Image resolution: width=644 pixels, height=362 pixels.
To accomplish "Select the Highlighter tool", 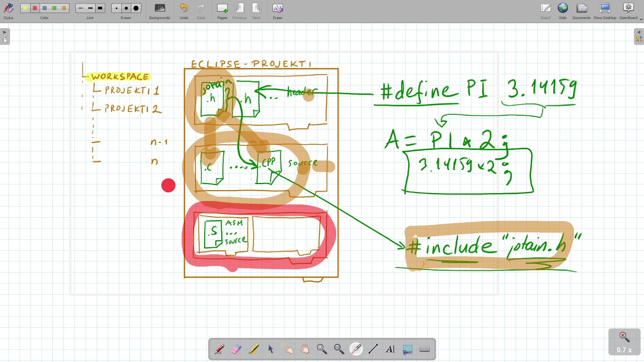I will point(254,349).
